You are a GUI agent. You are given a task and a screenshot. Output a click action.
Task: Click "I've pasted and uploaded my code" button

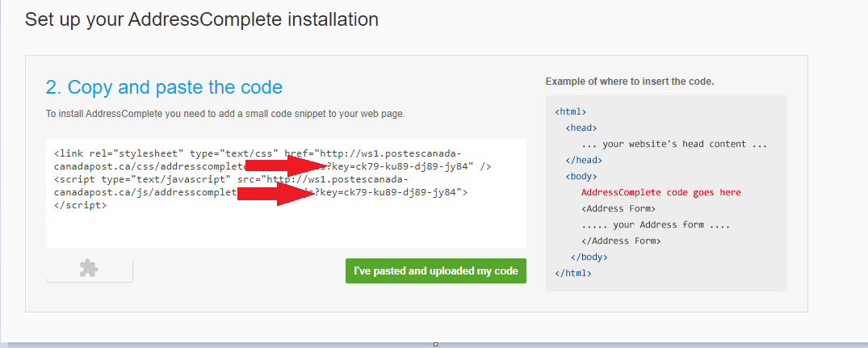tap(436, 271)
